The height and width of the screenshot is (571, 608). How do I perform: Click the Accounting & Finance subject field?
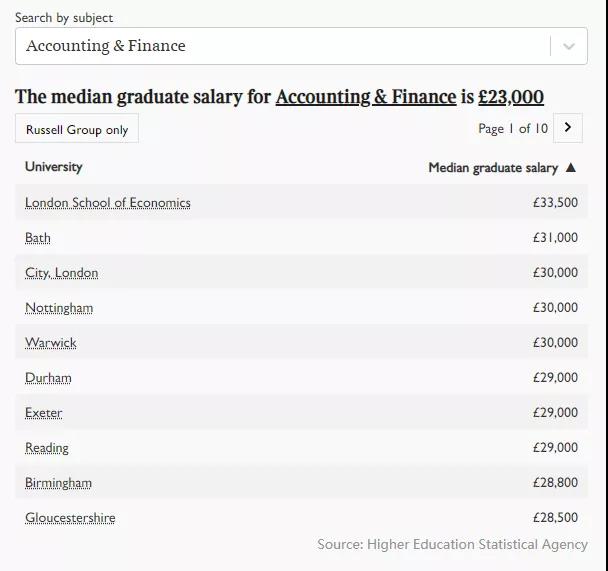point(280,46)
